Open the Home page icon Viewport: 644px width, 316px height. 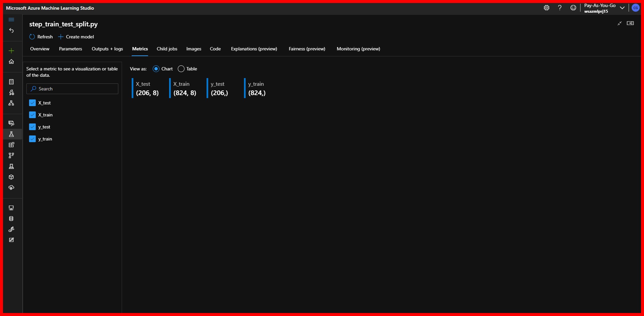[11, 62]
